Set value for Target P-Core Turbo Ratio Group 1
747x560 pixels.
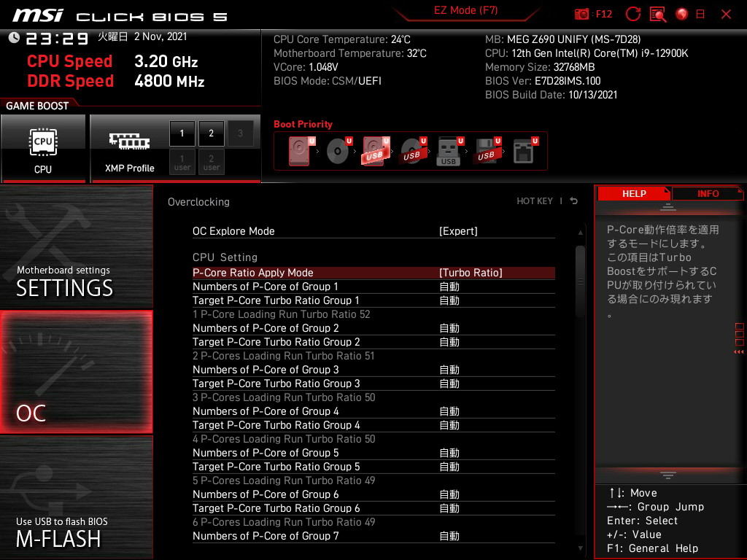pyautogui.click(x=449, y=300)
